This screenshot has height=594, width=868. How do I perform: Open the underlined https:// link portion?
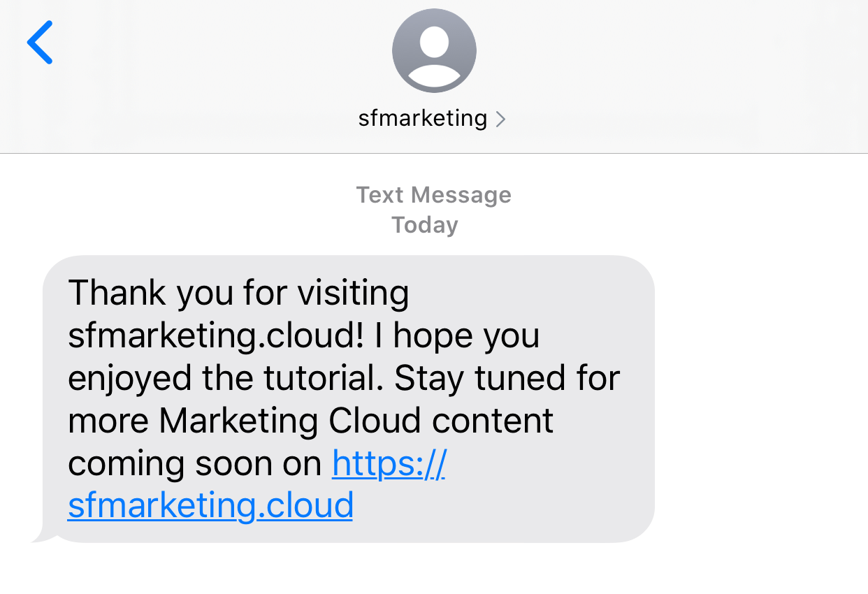pos(389,463)
